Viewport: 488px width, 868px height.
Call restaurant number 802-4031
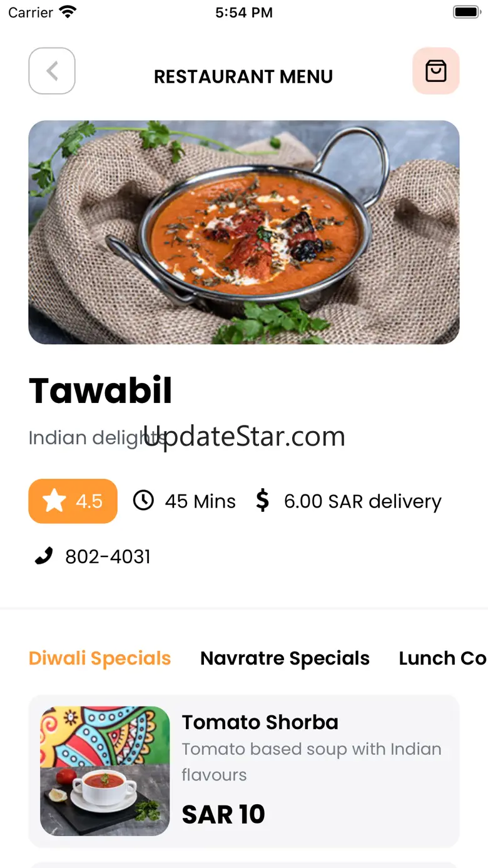[108, 556]
